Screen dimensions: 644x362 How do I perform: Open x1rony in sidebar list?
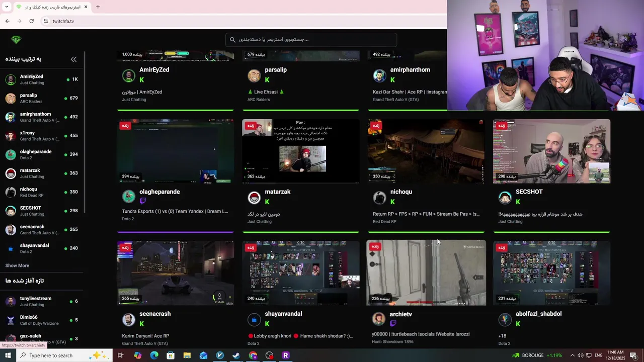pos(41,136)
